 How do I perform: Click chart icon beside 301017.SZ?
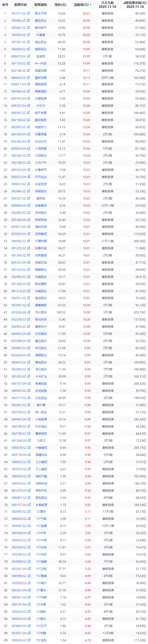(28, 13)
